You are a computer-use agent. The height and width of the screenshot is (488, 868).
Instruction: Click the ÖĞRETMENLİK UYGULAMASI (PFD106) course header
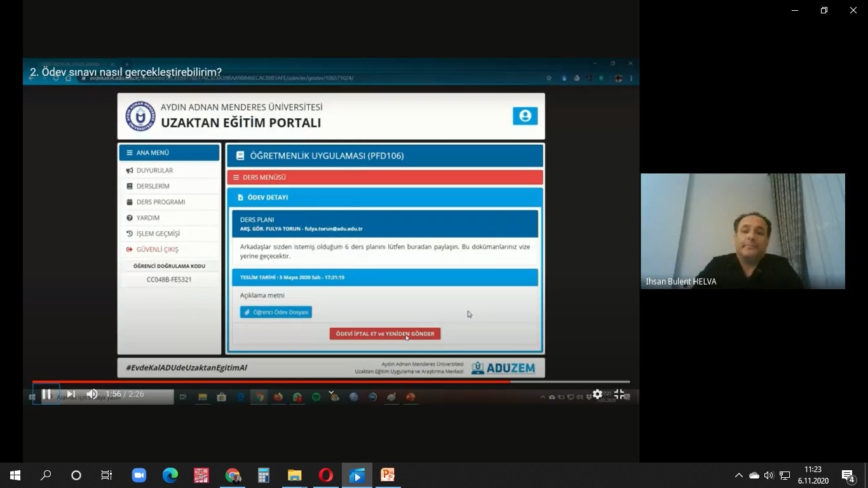point(385,156)
